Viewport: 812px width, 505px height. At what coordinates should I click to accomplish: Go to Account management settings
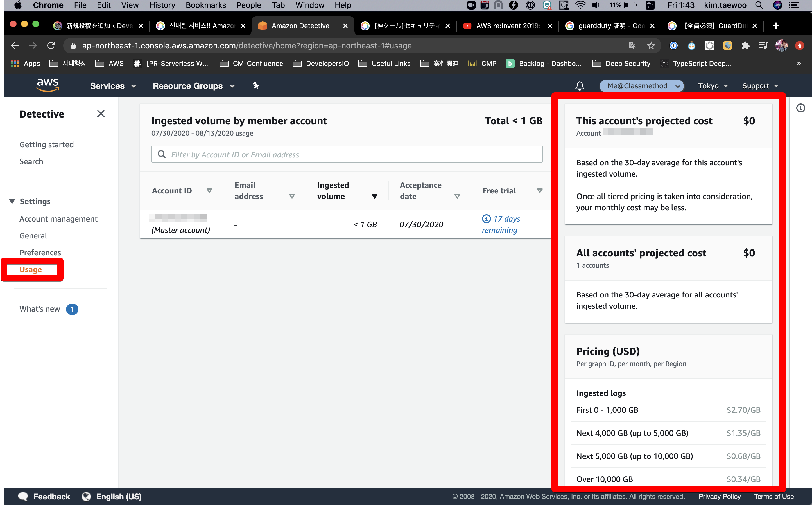pos(58,219)
